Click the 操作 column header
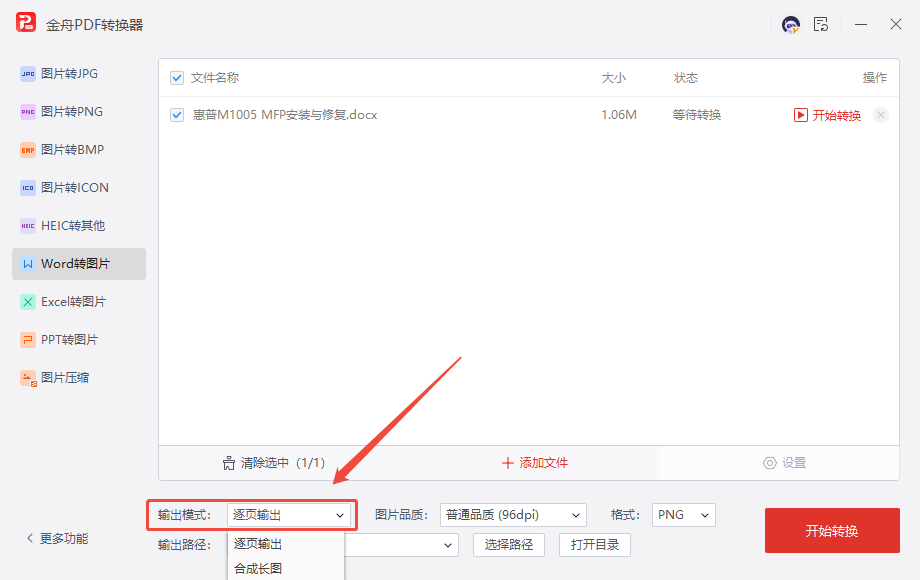Viewport: 920px width, 580px height. click(875, 78)
